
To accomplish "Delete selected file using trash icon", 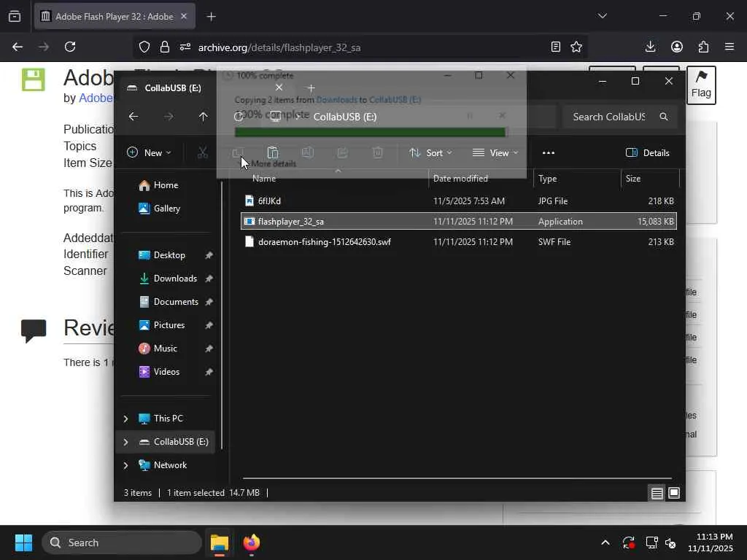I will (378, 153).
